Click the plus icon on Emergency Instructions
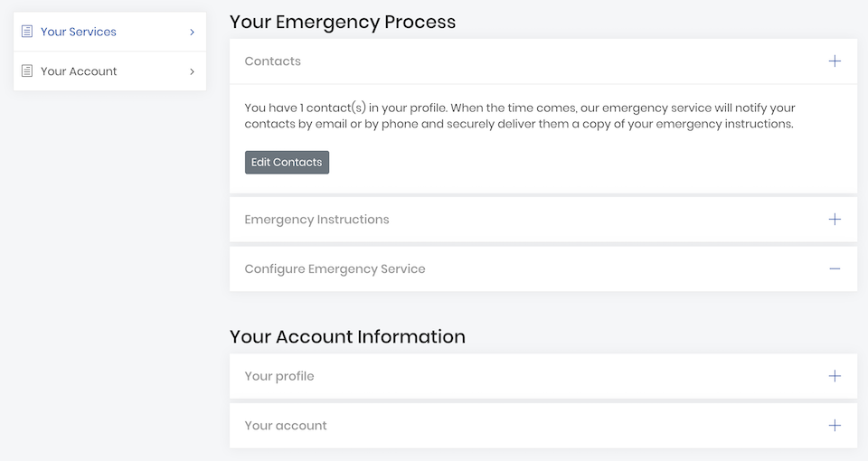This screenshot has width=868, height=461. coord(835,220)
